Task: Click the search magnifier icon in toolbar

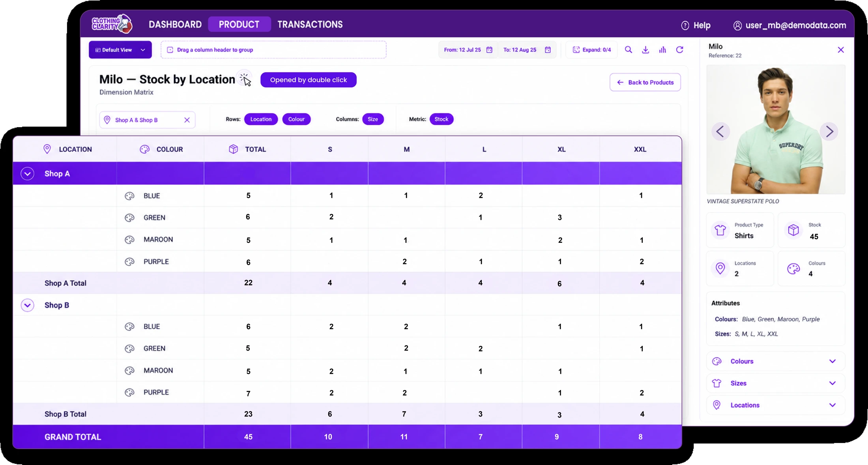Action: coord(628,50)
